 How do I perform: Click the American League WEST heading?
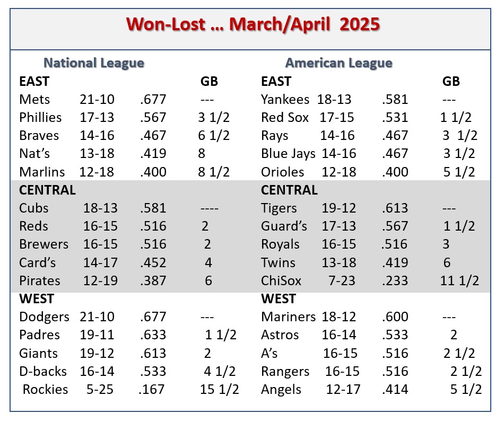click(279, 299)
